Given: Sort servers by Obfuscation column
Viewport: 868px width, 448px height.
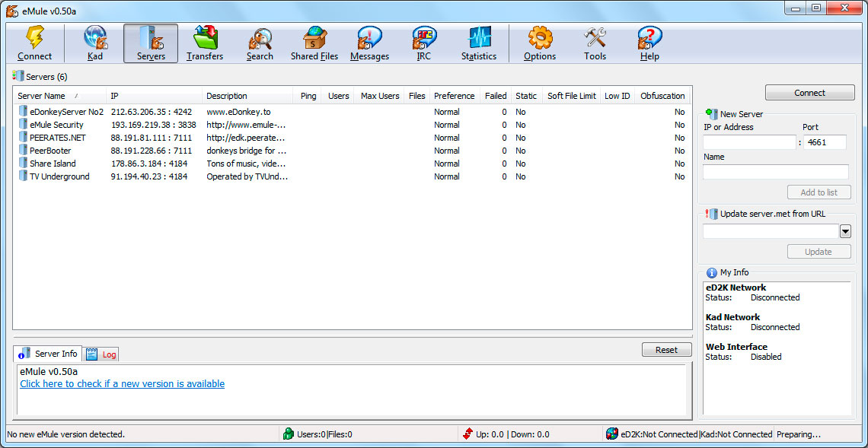Looking at the screenshot, I should pyautogui.click(x=662, y=96).
